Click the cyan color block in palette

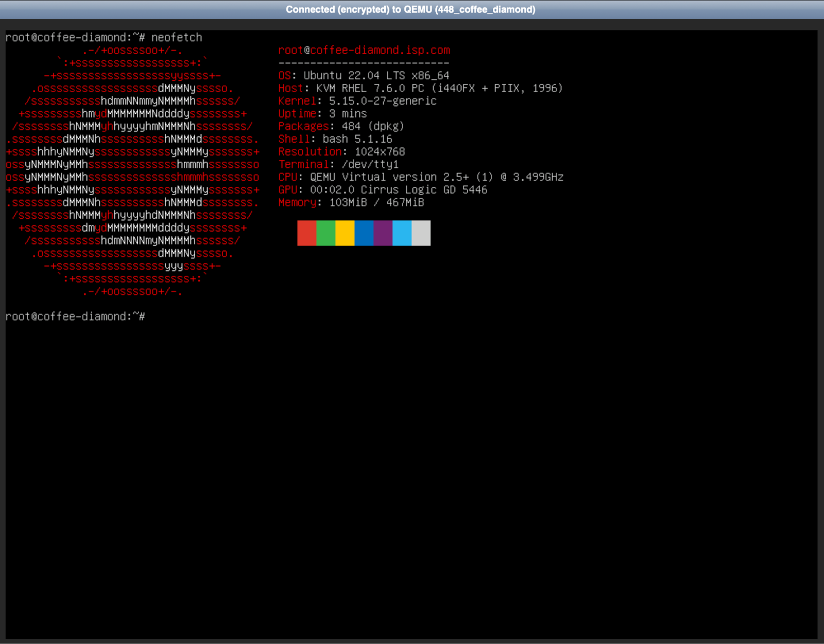click(x=402, y=233)
